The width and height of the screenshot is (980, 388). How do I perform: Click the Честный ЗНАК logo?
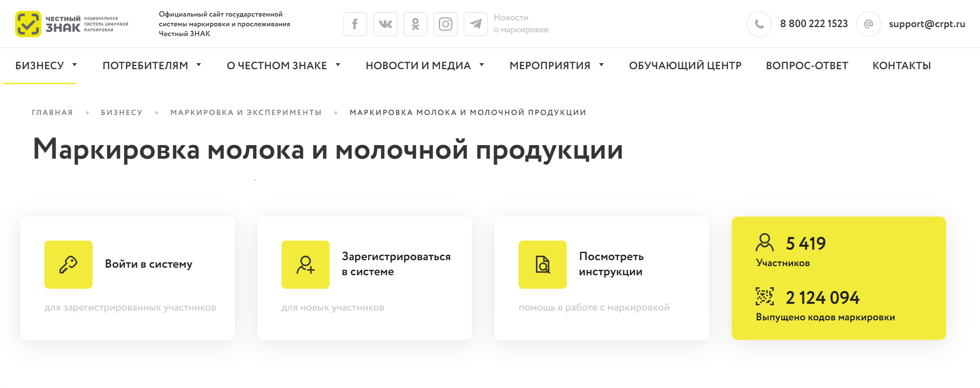click(x=72, y=24)
